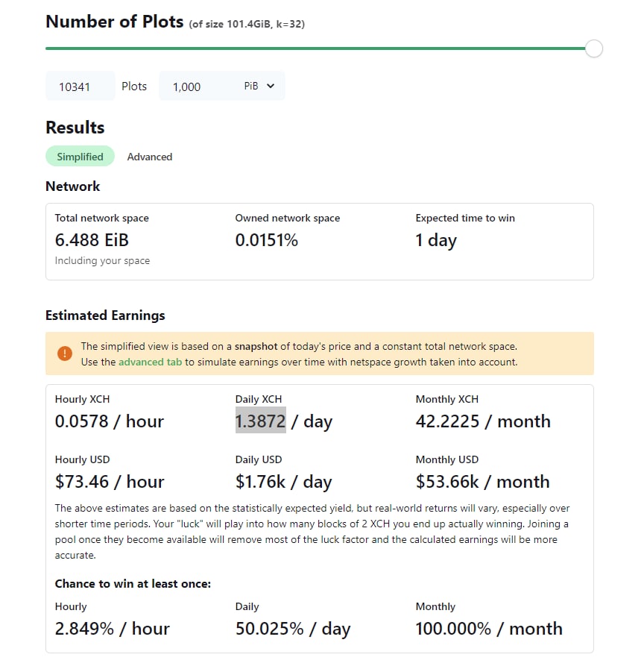Viewport: 644px width, 669px height.
Task: Click the 0.0578 / hour Hourly XCH value
Action: pos(109,421)
